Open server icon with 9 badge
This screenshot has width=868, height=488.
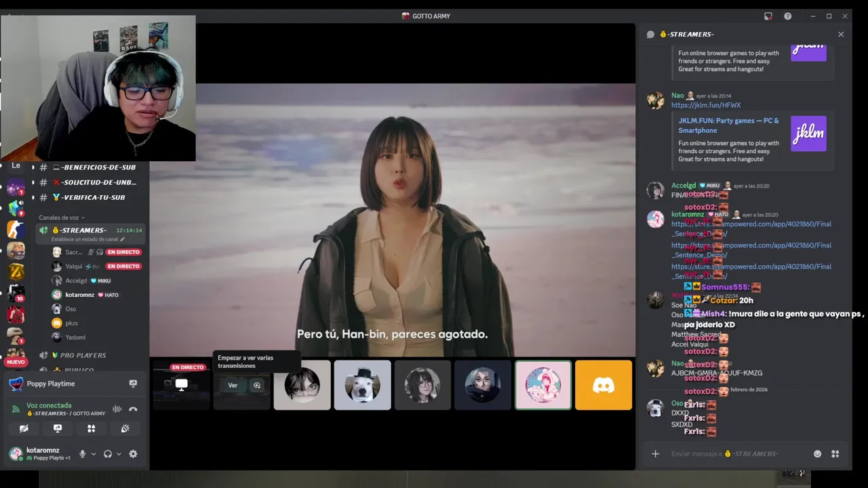pos(16,209)
